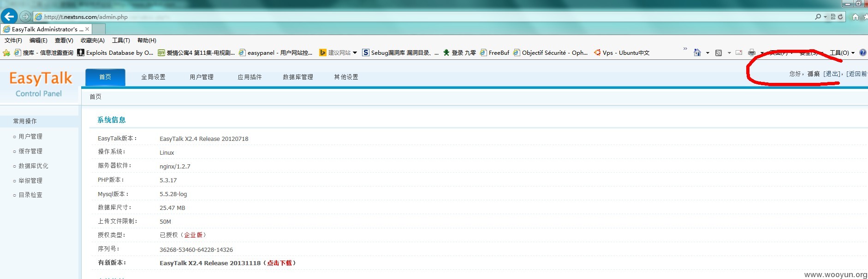The image size is (868, 279).
Task: Expand the favorites bar overflow chevron
Action: 685,48
